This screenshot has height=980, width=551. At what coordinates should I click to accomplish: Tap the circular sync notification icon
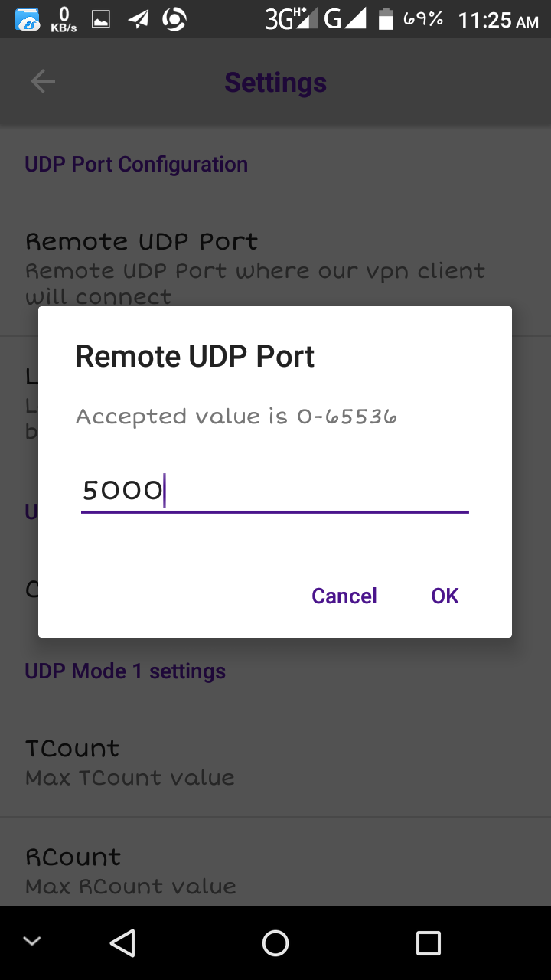coord(174,19)
